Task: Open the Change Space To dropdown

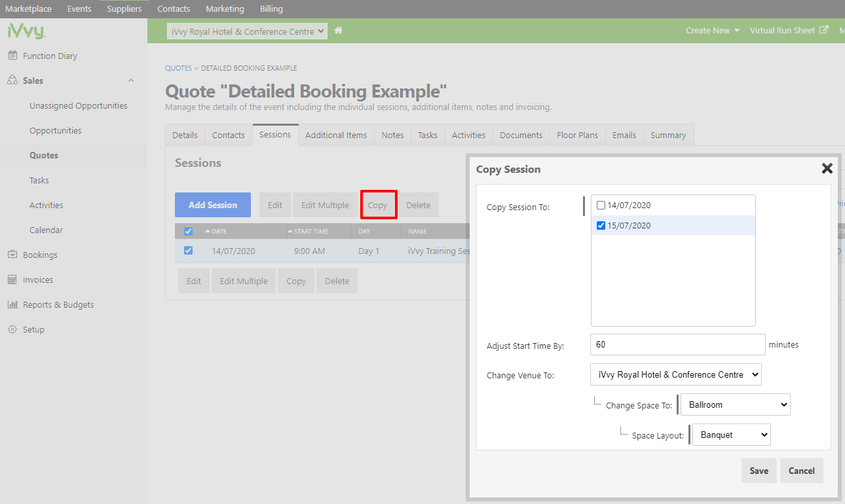Action: pos(736,405)
